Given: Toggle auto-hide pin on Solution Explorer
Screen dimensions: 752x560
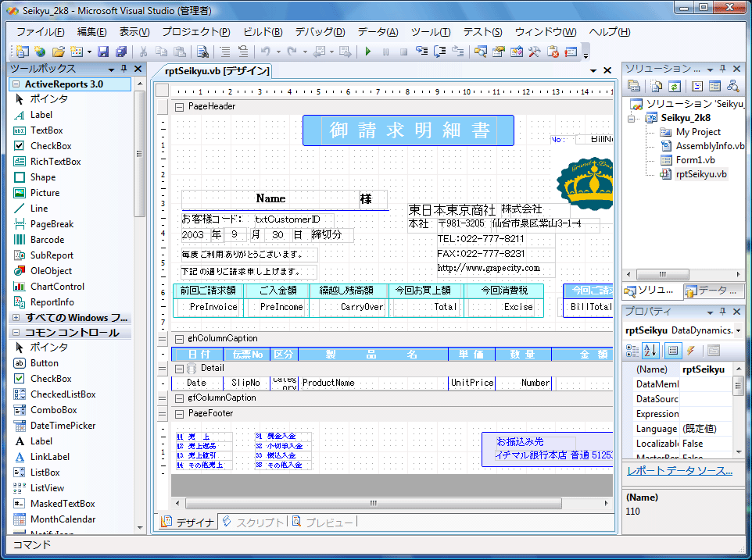Looking at the screenshot, I should pos(723,69).
